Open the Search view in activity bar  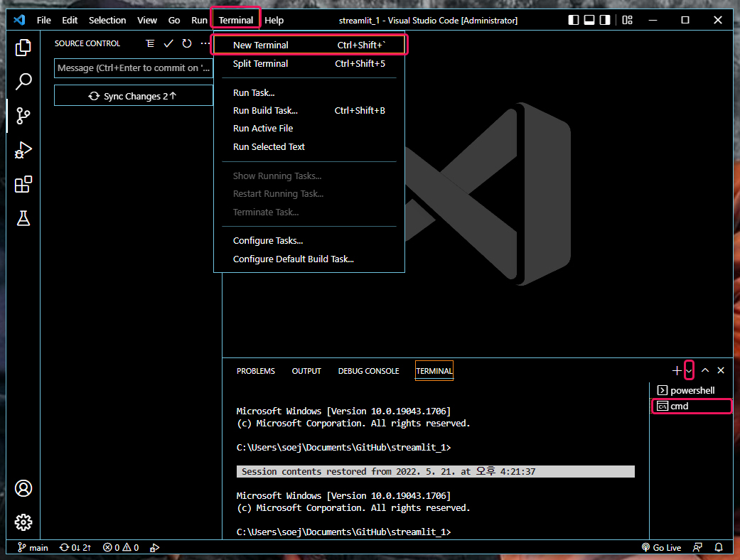23,81
